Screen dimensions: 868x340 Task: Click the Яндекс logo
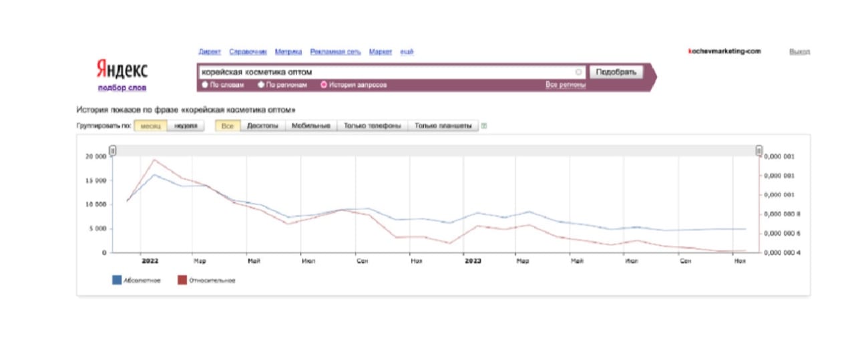122,69
